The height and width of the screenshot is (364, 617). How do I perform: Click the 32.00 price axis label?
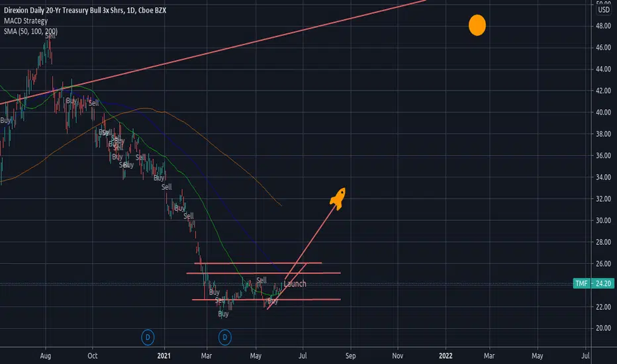tap(603, 199)
